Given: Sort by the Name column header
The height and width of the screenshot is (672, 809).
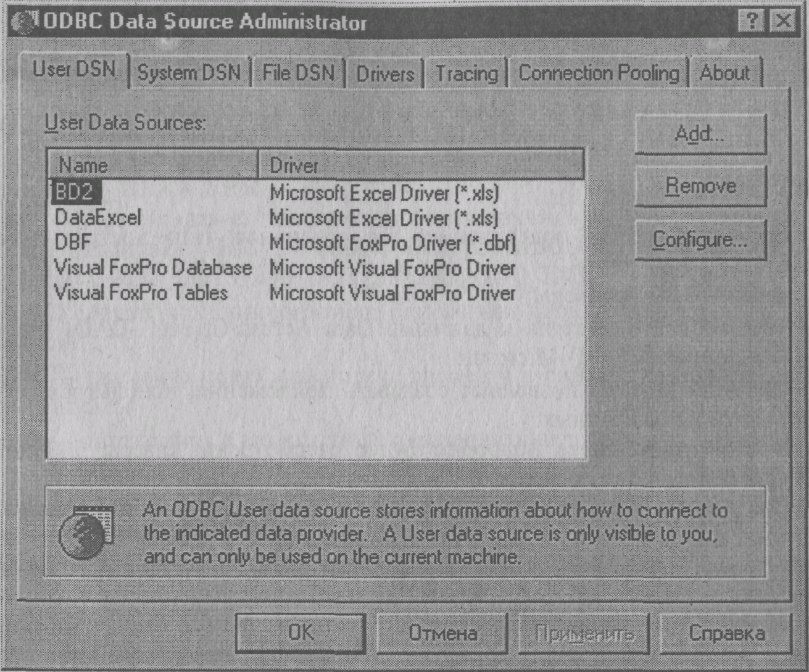Looking at the screenshot, I should point(153,165).
